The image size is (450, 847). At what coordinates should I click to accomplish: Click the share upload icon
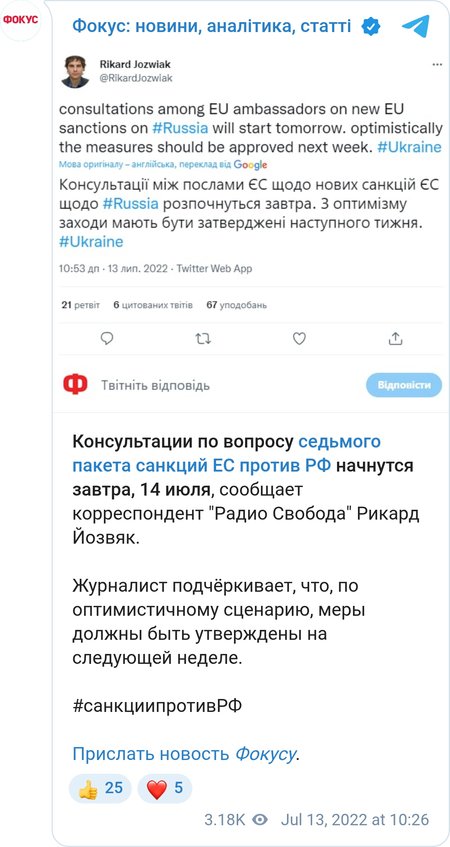pos(395,339)
